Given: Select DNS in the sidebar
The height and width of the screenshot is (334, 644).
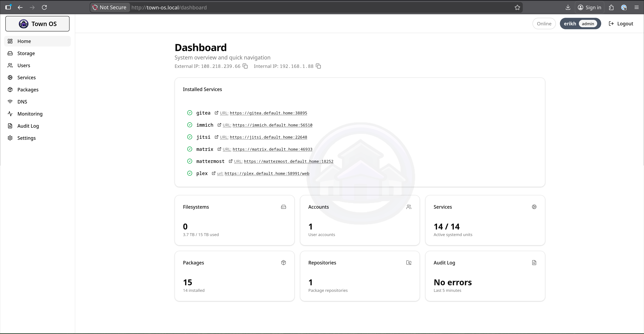Looking at the screenshot, I should pos(22,102).
